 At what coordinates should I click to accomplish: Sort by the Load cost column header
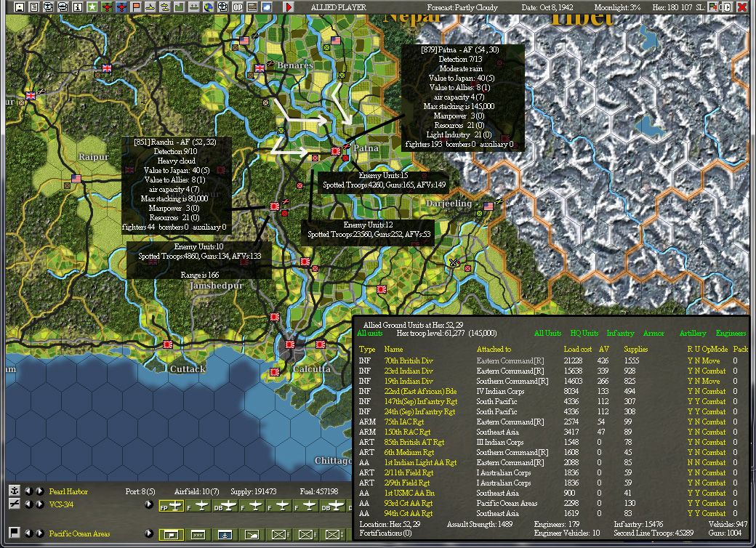pyautogui.click(x=578, y=349)
